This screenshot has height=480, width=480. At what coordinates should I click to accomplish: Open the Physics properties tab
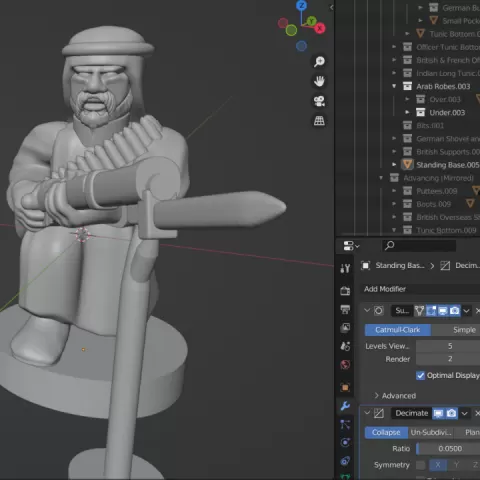coord(345,443)
